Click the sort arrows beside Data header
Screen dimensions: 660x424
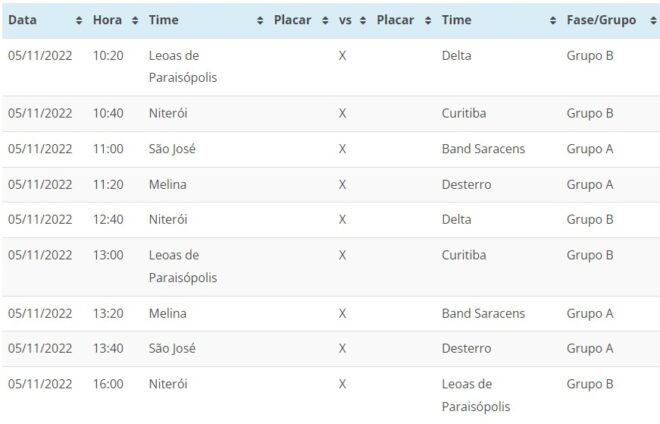(79, 21)
